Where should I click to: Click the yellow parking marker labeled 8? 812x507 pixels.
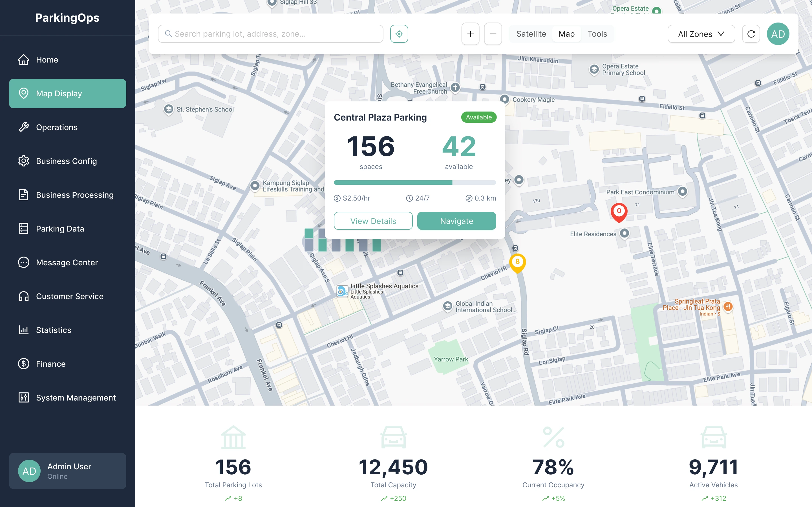(517, 262)
